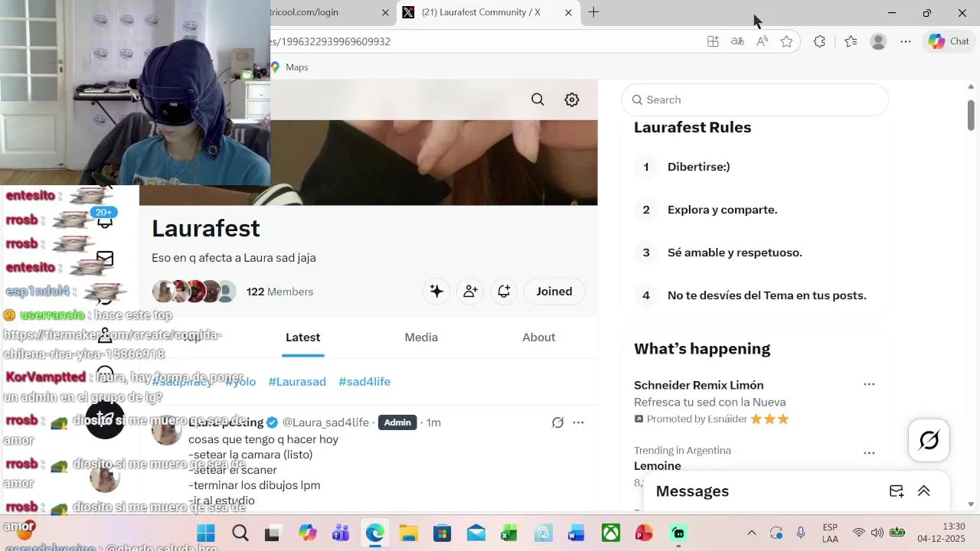This screenshot has height=551, width=980.
Task: Open more options for Schneider Remix Limón
Action: point(869,384)
